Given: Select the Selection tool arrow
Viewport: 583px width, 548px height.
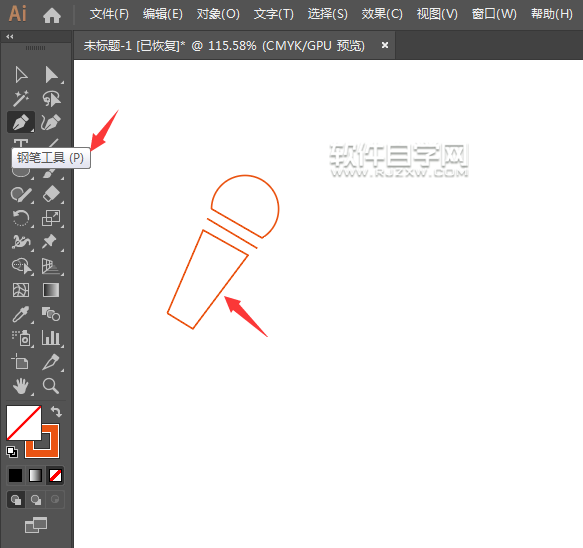Looking at the screenshot, I should click(x=21, y=75).
